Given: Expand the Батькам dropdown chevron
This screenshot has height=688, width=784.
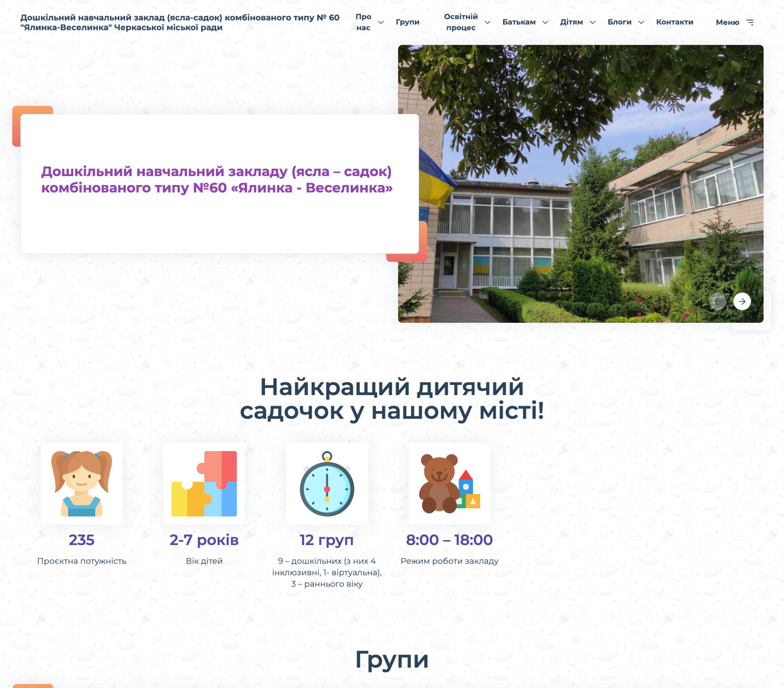Looking at the screenshot, I should 545,22.
